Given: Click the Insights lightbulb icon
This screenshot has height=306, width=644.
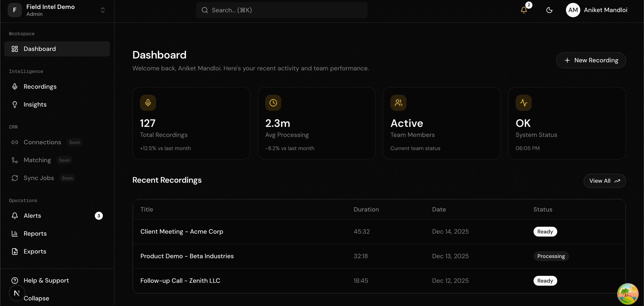Looking at the screenshot, I should coord(15,104).
